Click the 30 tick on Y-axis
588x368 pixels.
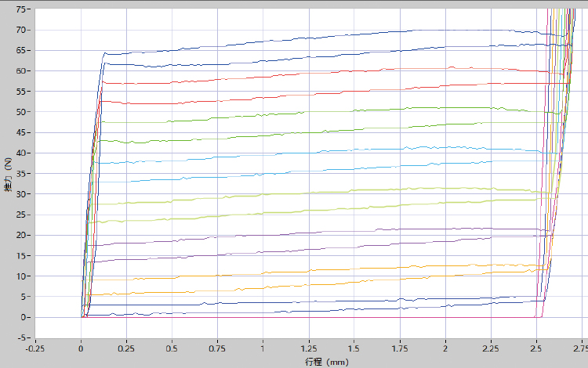pos(20,194)
